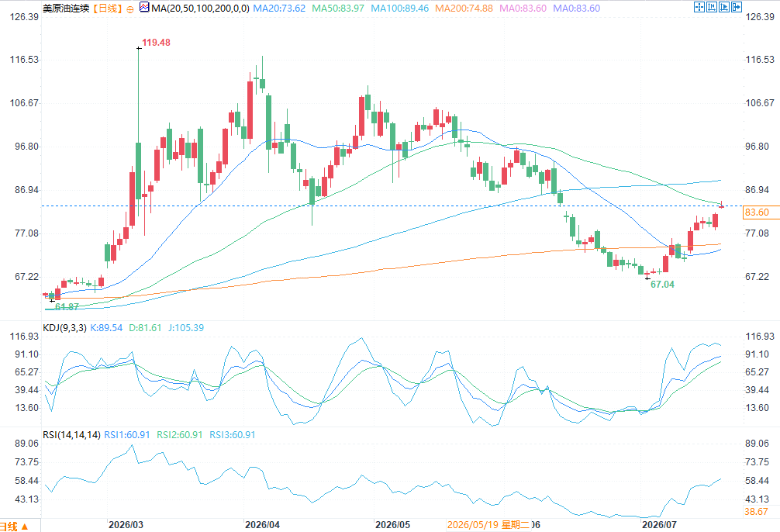Image resolution: width=780 pixels, height=532 pixels.
Task: Expand the bottom-left 日线 period selector arrow
Action: click(24, 527)
